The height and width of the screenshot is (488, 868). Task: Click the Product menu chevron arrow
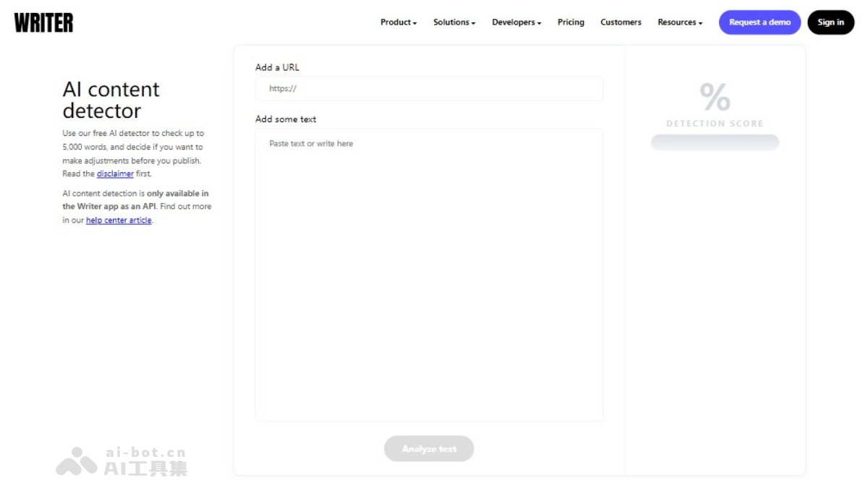[414, 22]
